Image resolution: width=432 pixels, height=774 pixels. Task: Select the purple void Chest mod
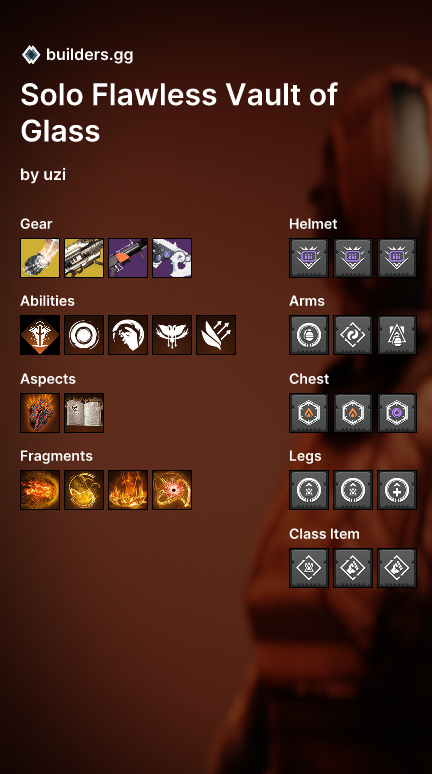click(396, 413)
